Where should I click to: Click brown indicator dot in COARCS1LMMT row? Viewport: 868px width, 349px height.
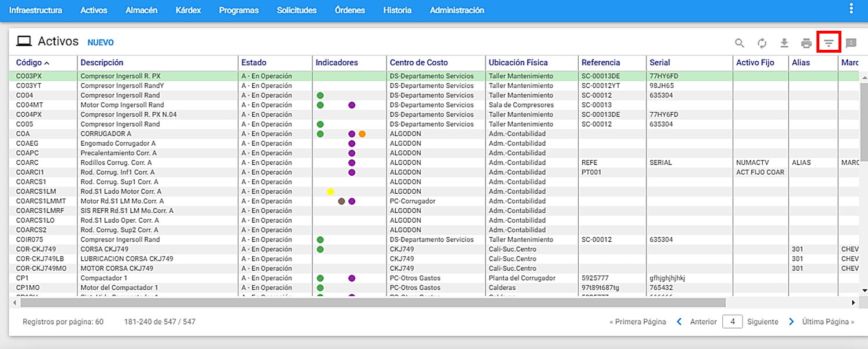(341, 201)
